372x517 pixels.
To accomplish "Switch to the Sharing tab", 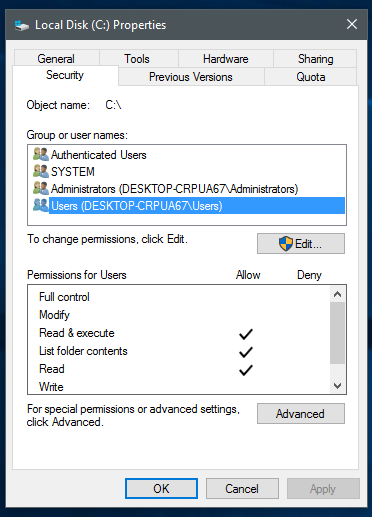I will (x=315, y=59).
